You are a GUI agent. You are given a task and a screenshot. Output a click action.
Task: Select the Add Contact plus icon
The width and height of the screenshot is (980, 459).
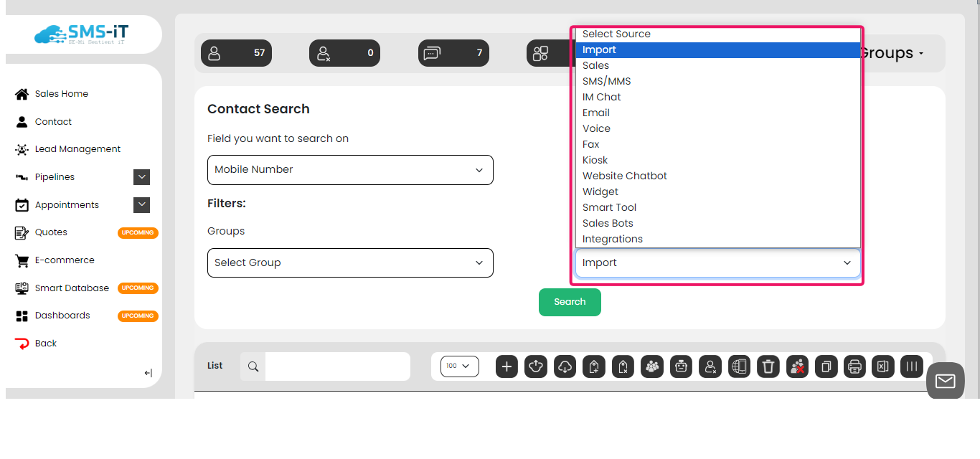tap(507, 366)
